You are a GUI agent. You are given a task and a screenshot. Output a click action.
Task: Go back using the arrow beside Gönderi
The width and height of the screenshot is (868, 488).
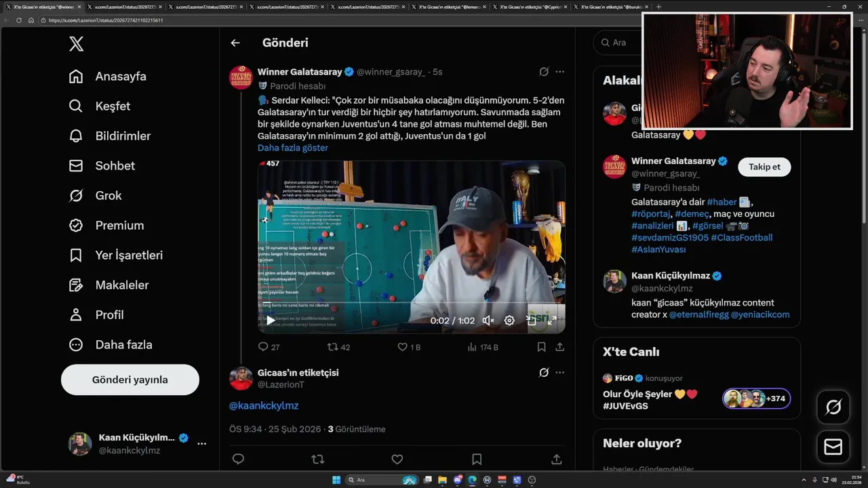[235, 43]
